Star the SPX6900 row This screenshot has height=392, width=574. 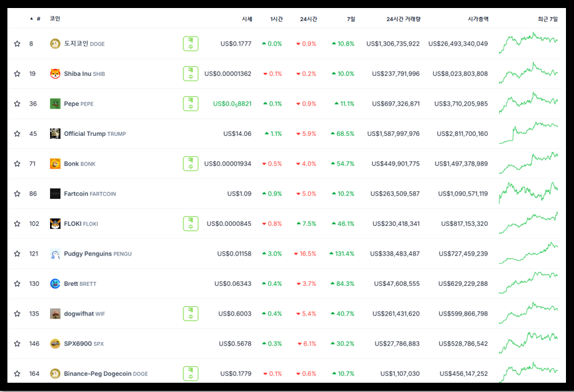[17, 344]
